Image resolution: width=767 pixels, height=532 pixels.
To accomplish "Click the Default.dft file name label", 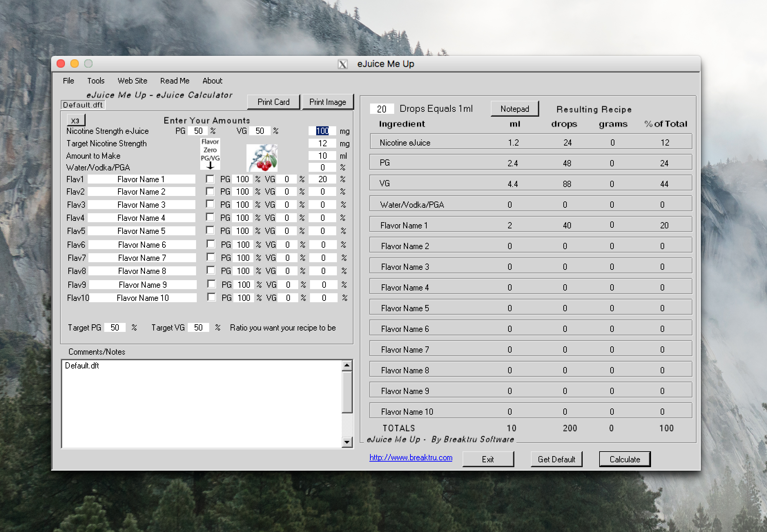I will coord(83,105).
